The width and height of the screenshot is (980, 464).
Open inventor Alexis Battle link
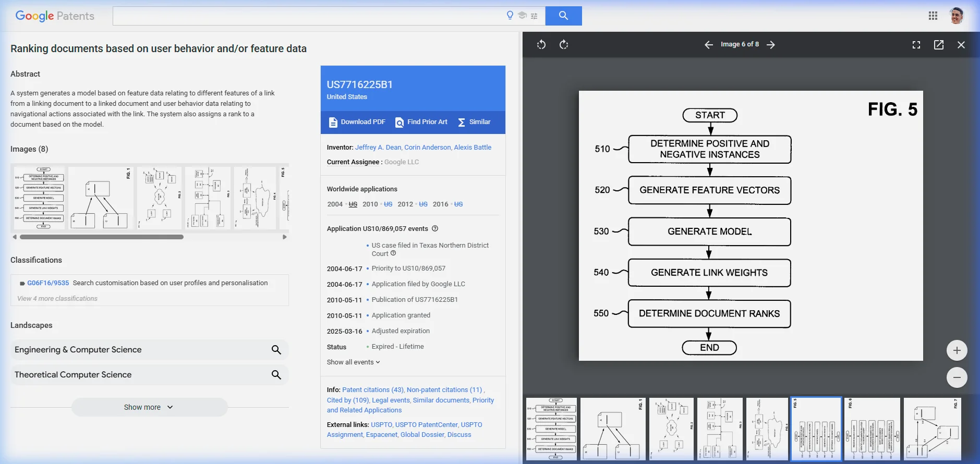click(473, 148)
